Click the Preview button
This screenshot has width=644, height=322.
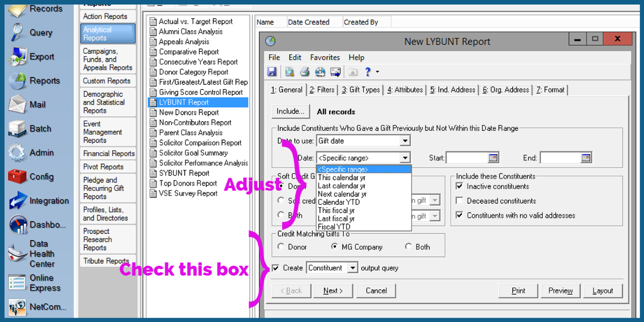coord(560,291)
